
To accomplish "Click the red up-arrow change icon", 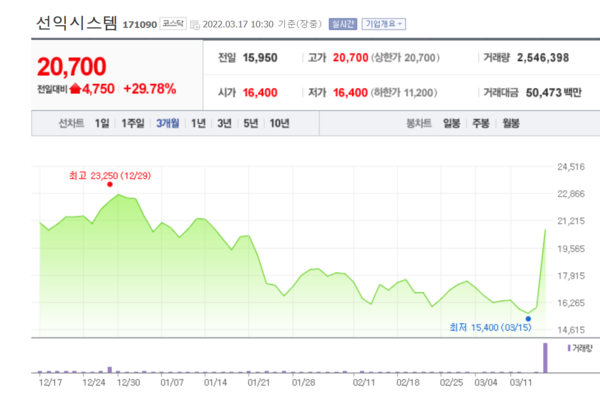I will pos(75,88).
